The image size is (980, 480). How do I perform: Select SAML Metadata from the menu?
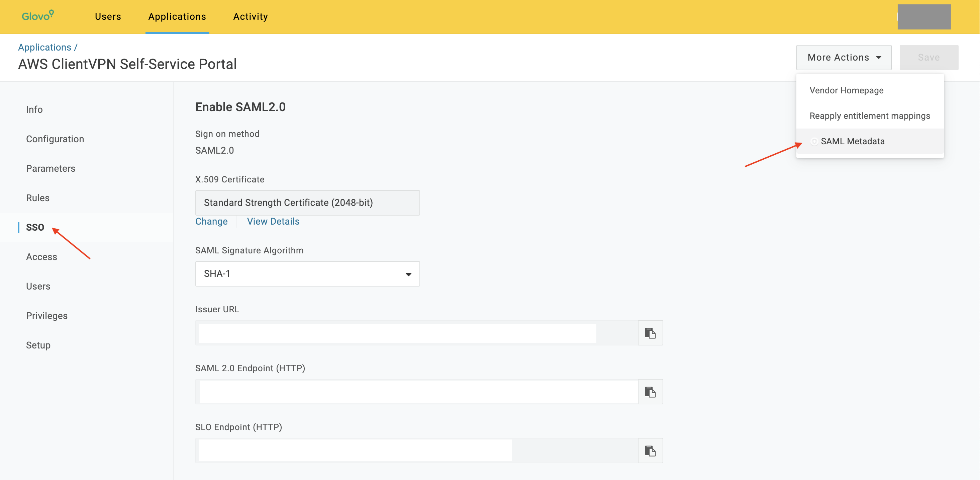(852, 141)
